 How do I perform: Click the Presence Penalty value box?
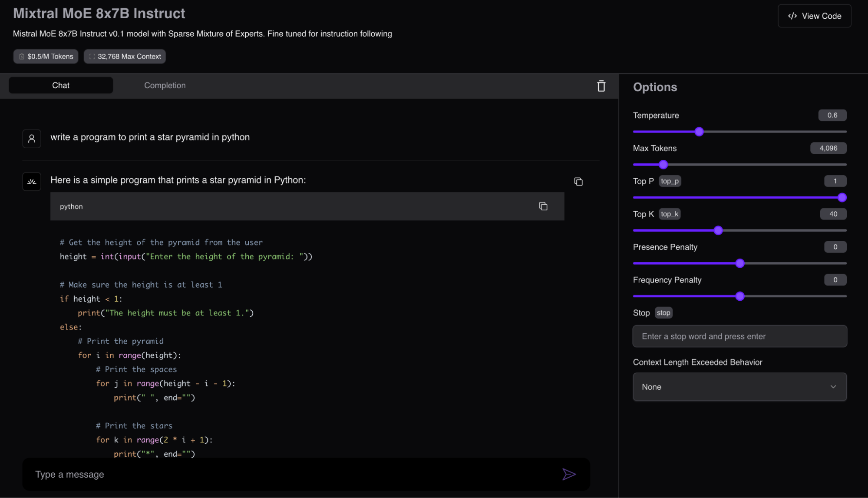[x=835, y=247]
